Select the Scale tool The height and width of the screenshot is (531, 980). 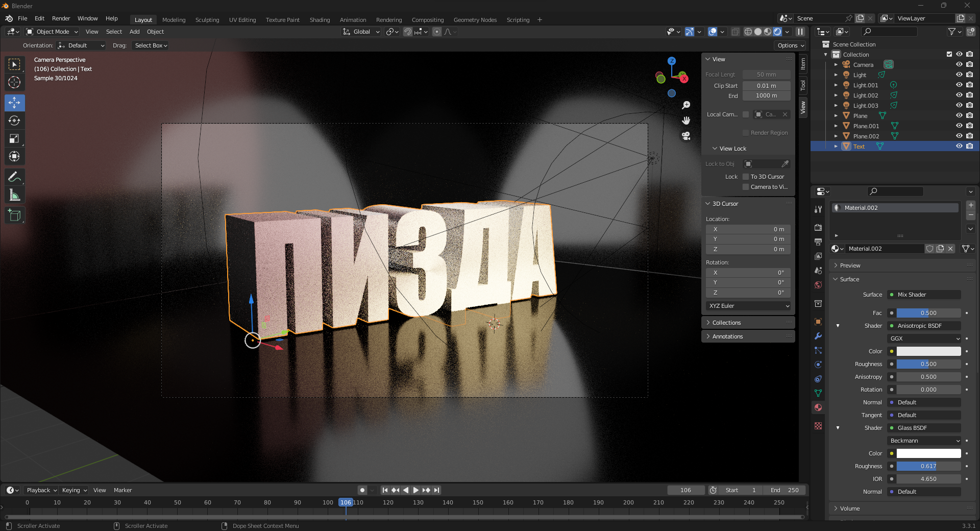click(14, 138)
